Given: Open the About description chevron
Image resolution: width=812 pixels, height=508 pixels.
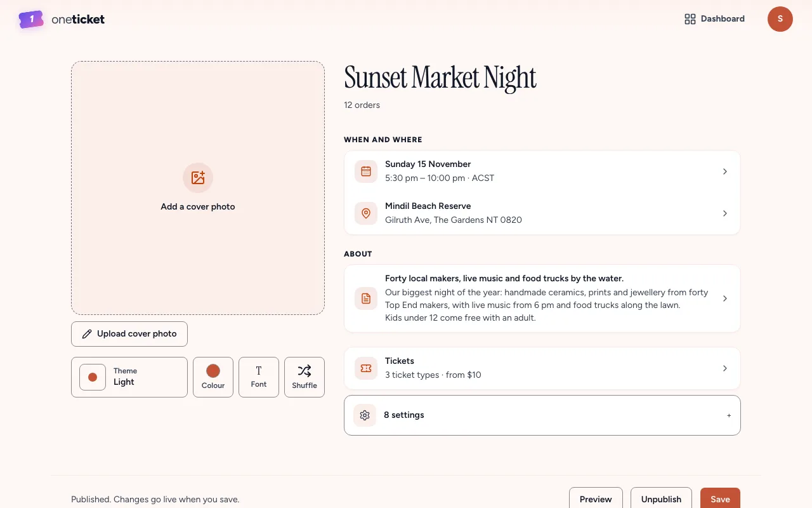Looking at the screenshot, I should tap(724, 298).
